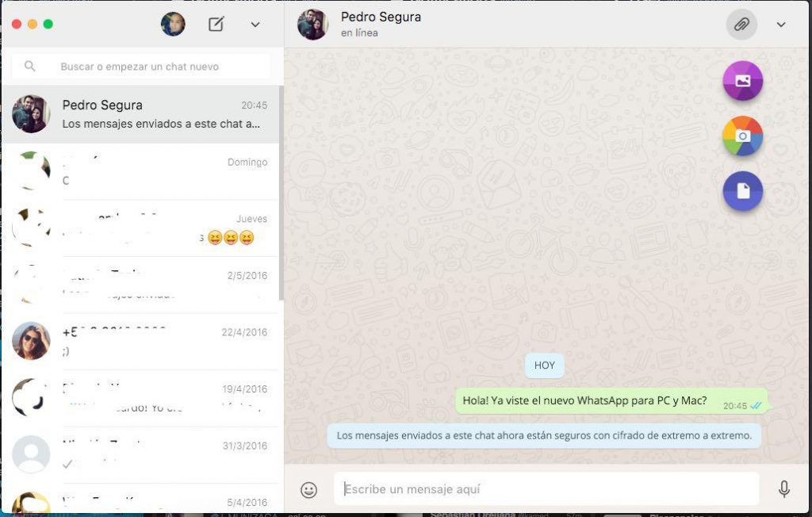
Task: Attach photos and videos with purple gallery icon
Action: click(x=742, y=80)
